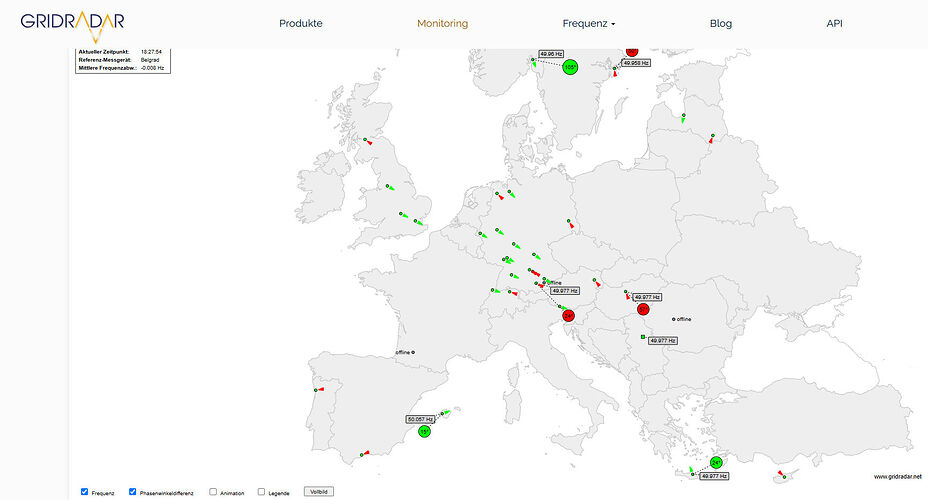Screen dimensions: 928x500
Task: Click the Aktueller Zeitpunkt 18:27:54 row
Action: [120, 52]
